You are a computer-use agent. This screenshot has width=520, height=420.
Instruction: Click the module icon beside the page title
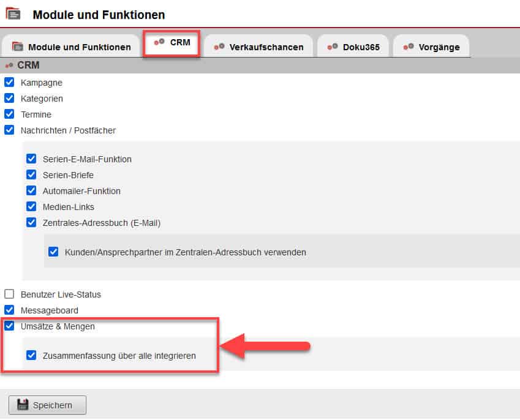tap(13, 13)
